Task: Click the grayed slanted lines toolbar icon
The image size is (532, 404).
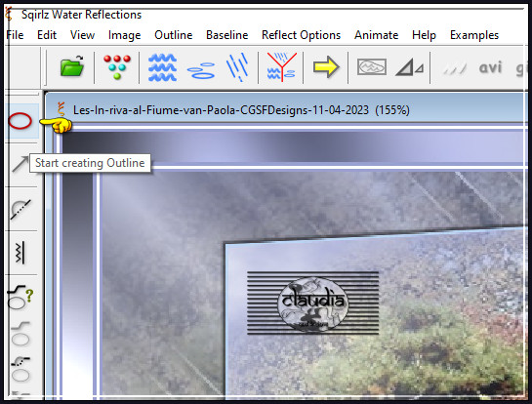Action: tap(455, 69)
